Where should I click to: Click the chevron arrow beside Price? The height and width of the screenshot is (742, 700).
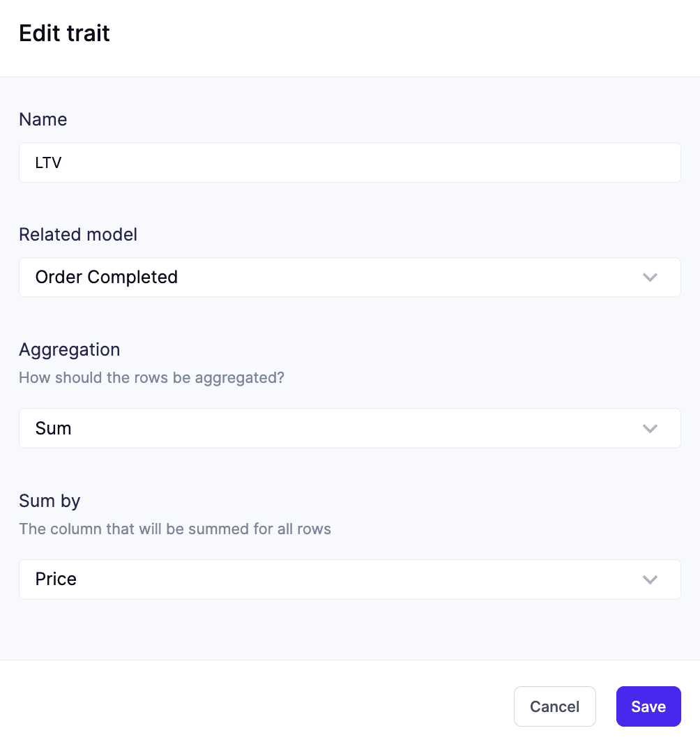coord(650,580)
